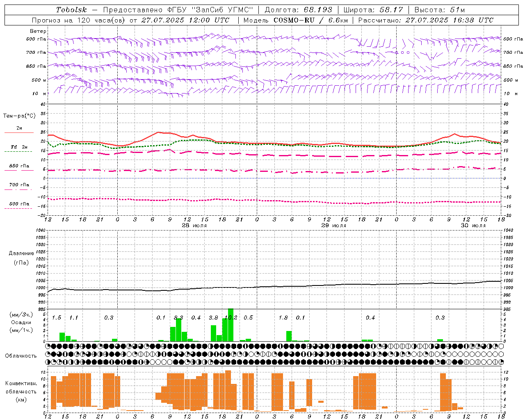Click the forecast length "Прогноз на 120 часа(ов)"
525x420 pixels.
tap(79, 20)
